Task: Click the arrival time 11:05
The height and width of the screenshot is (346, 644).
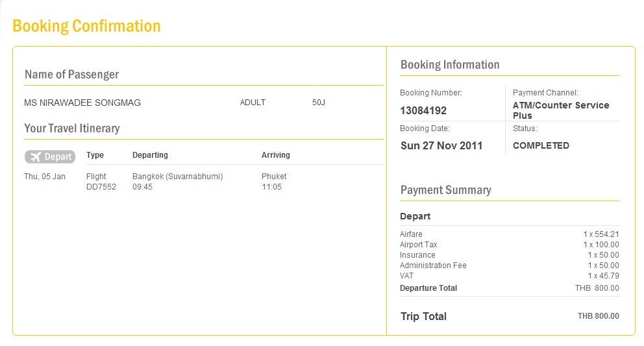Action: pyautogui.click(x=272, y=187)
